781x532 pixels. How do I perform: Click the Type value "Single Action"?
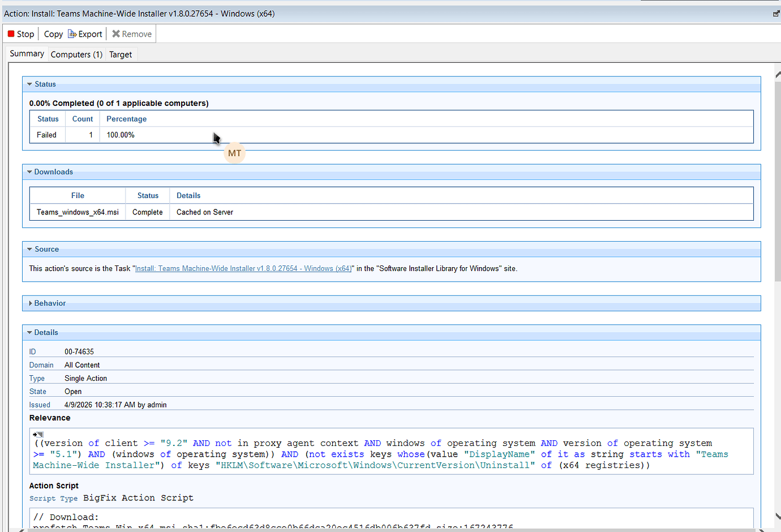click(x=85, y=378)
